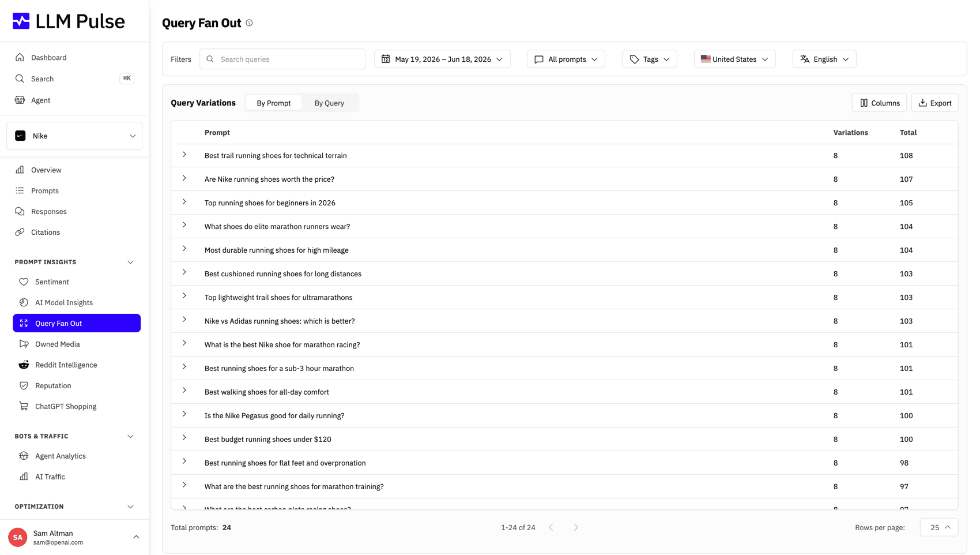Image resolution: width=980 pixels, height=555 pixels.
Task: Expand the cushioned long distances prompt row
Action: point(184,272)
